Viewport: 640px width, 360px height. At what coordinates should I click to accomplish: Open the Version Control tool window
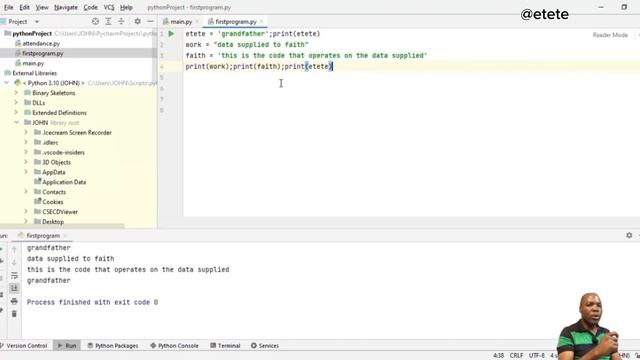pyautogui.click(x=24, y=346)
